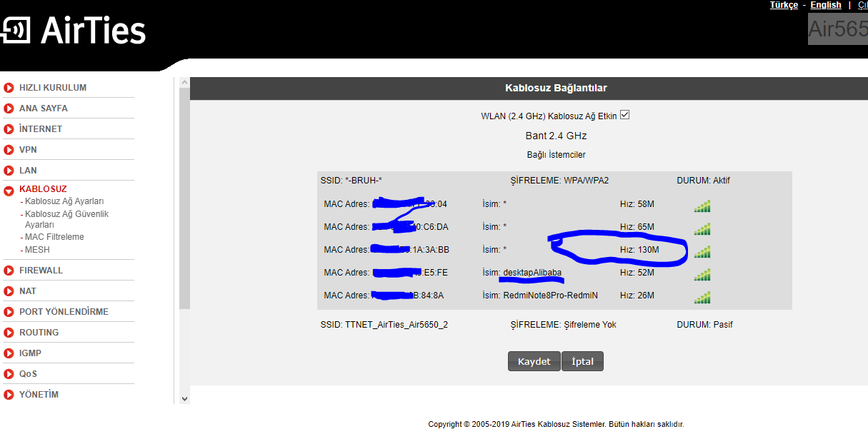Click the ŞİFRELEME: Şifreleme Yok text
868x444 pixels.
[563, 325]
